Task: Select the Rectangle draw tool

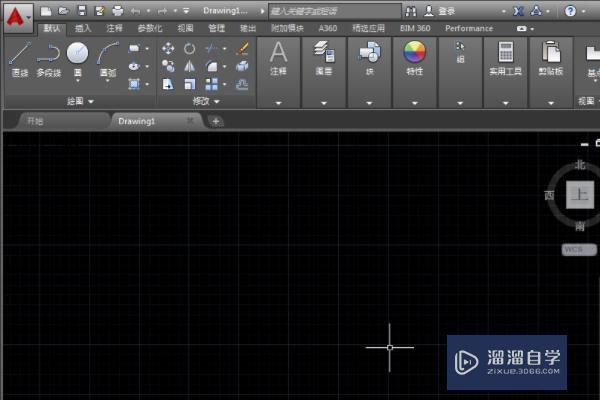Action: pyautogui.click(x=134, y=49)
